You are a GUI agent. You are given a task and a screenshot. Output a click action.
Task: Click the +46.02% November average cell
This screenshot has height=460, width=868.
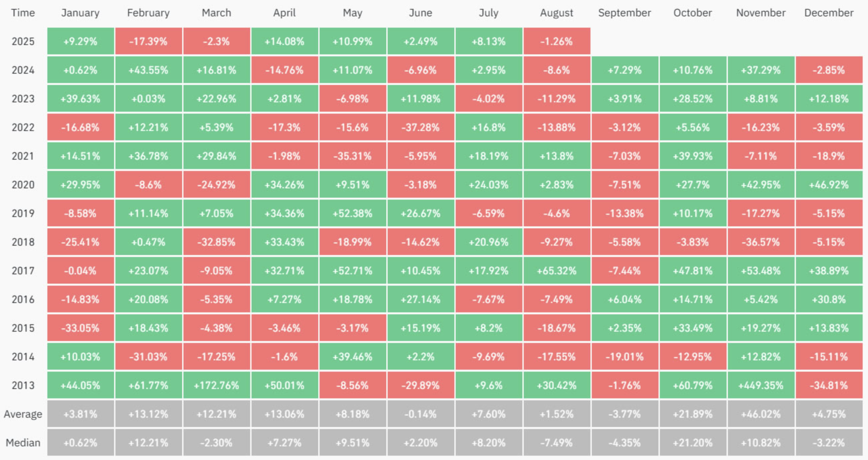[x=761, y=414]
